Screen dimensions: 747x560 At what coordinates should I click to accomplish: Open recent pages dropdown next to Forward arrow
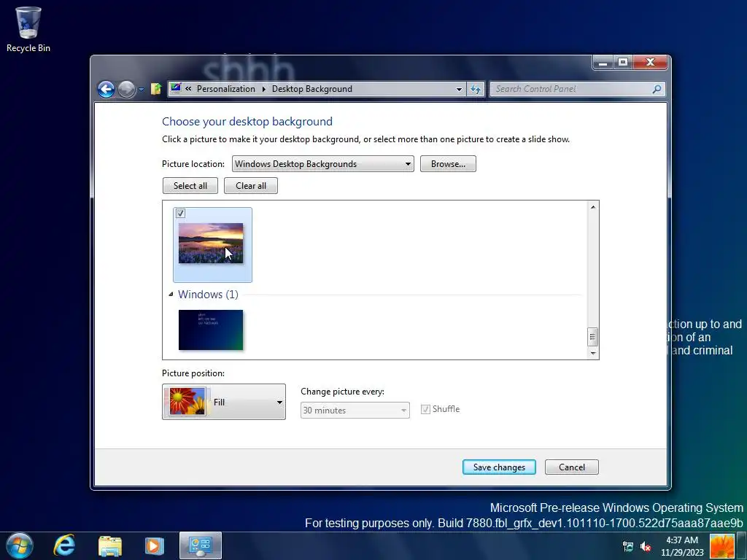click(x=141, y=89)
